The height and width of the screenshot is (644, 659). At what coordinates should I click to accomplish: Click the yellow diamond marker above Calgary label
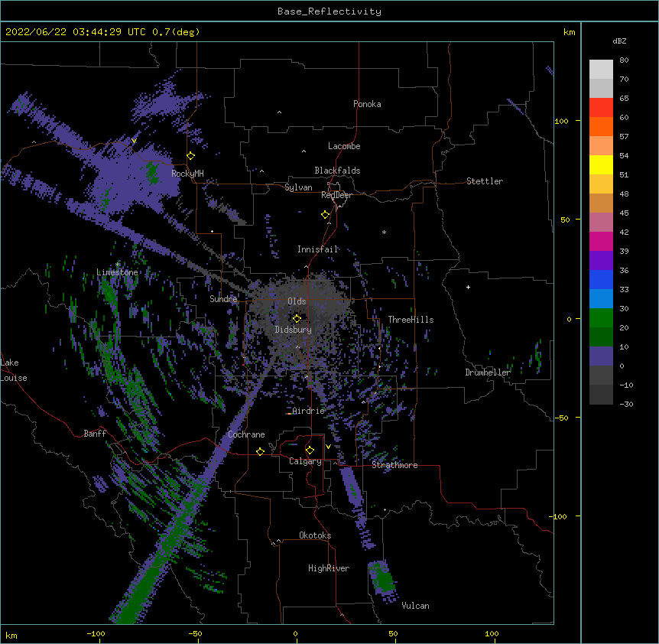[x=310, y=450]
